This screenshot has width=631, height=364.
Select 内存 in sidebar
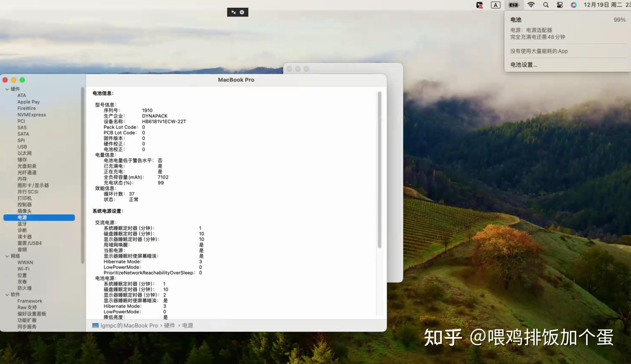coord(22,179)
